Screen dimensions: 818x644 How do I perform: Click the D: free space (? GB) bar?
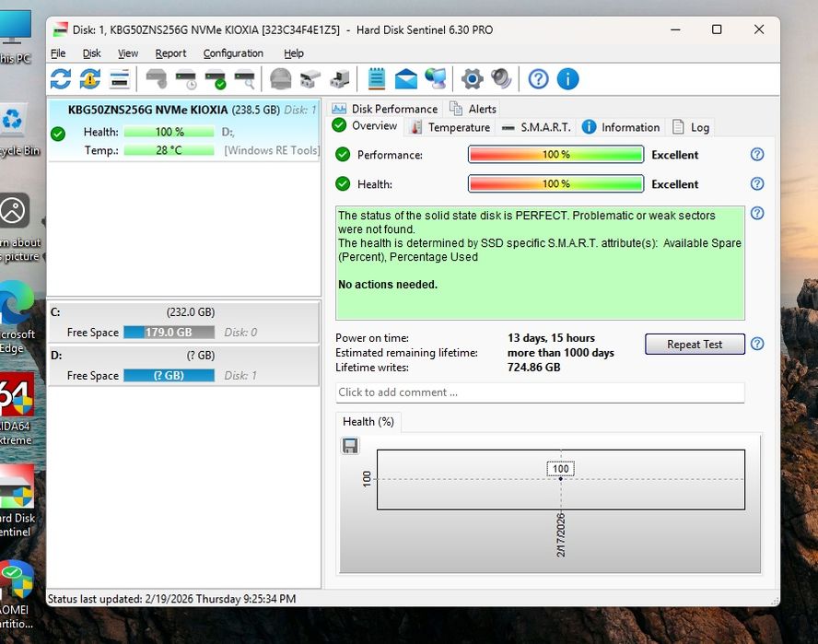click(x=169, y=376)
